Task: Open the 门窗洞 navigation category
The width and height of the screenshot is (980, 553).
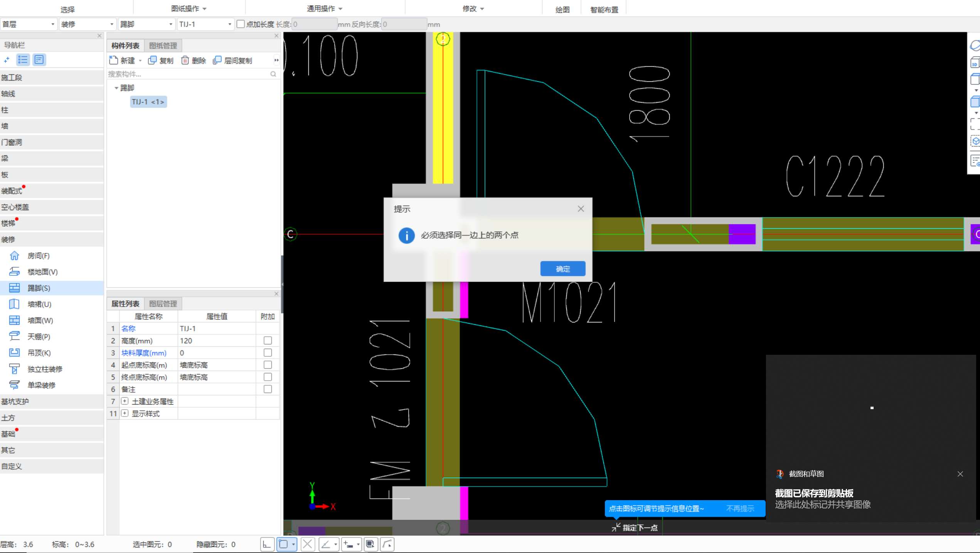Action: tap(52, 142)
